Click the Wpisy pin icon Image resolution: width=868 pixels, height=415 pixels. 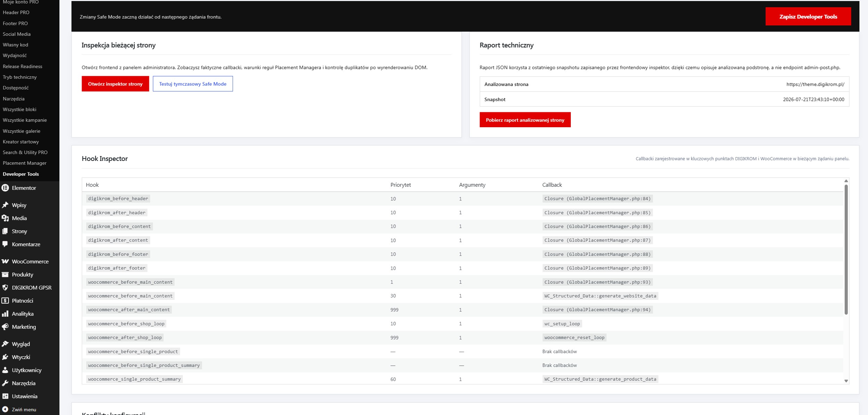tap(5, 205)
